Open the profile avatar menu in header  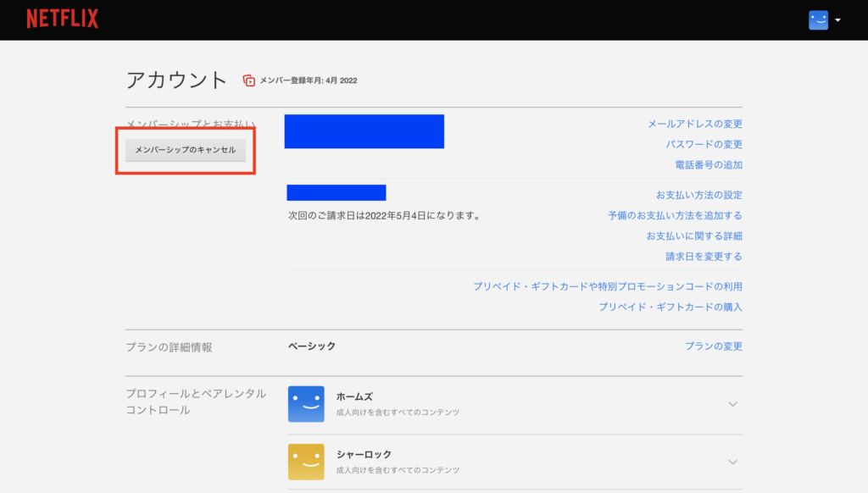(x=818, y=20)
